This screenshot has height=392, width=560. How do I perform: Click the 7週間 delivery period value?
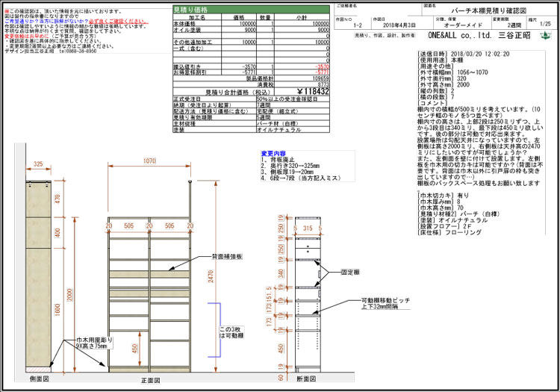[264, 105]
